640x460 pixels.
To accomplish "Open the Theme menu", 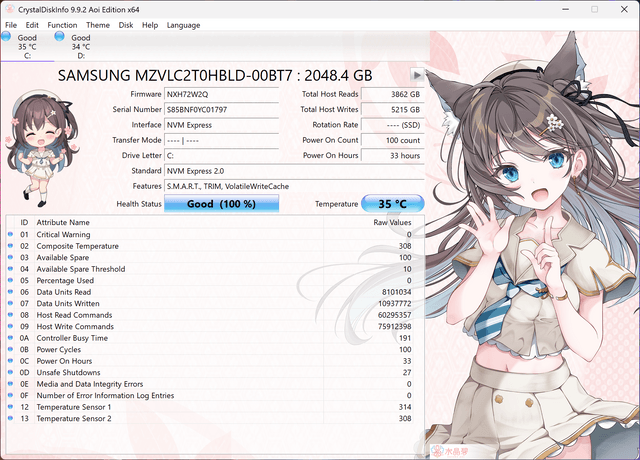I will (98, 25).
